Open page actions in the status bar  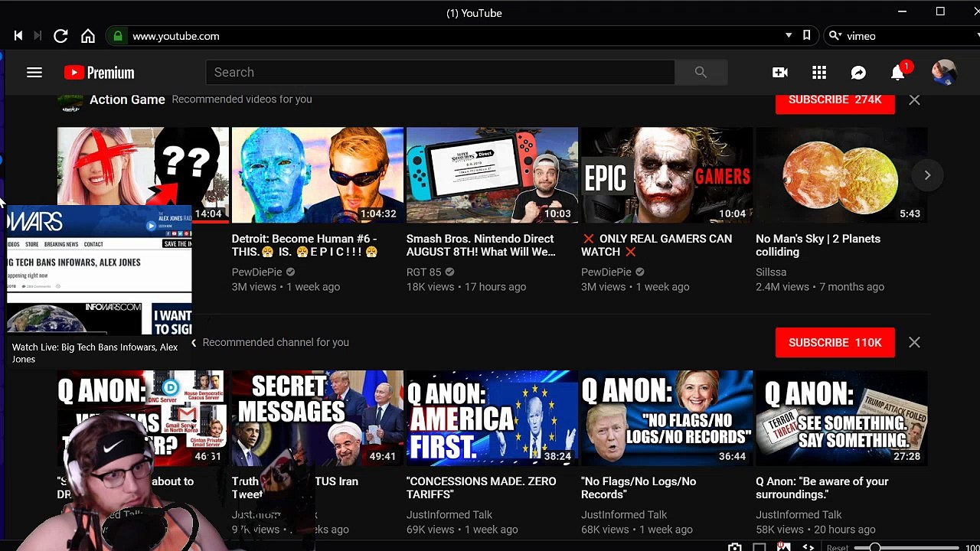tap(808, 546)
